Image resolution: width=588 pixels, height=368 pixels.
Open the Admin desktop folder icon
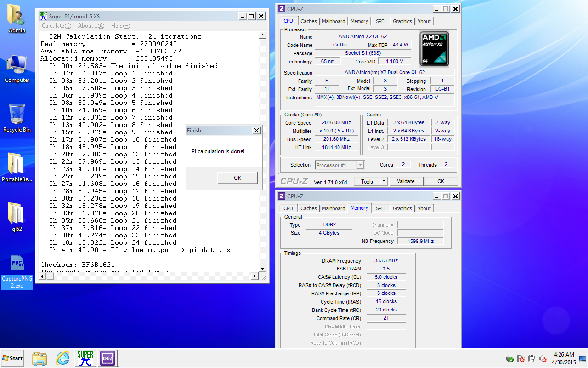coord(17,18)
